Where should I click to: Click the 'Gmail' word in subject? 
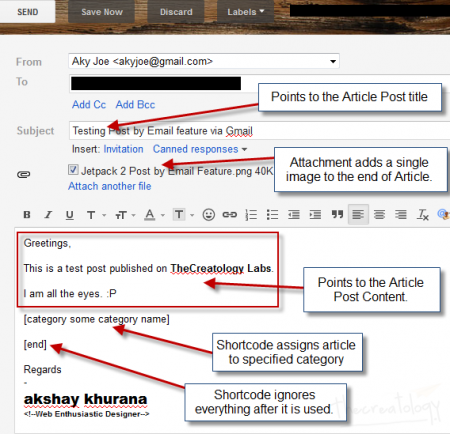pyautogui.click(x=239, y=131)
